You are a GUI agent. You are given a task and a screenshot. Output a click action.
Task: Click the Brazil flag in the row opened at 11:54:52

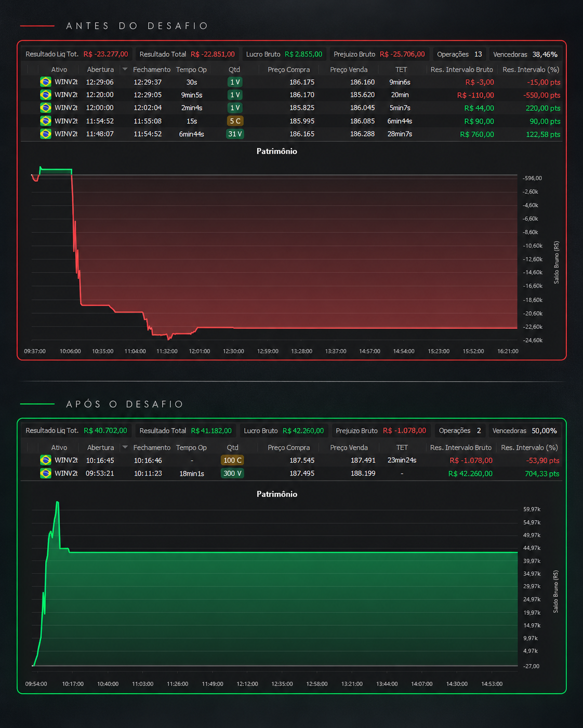coord(46,121)
